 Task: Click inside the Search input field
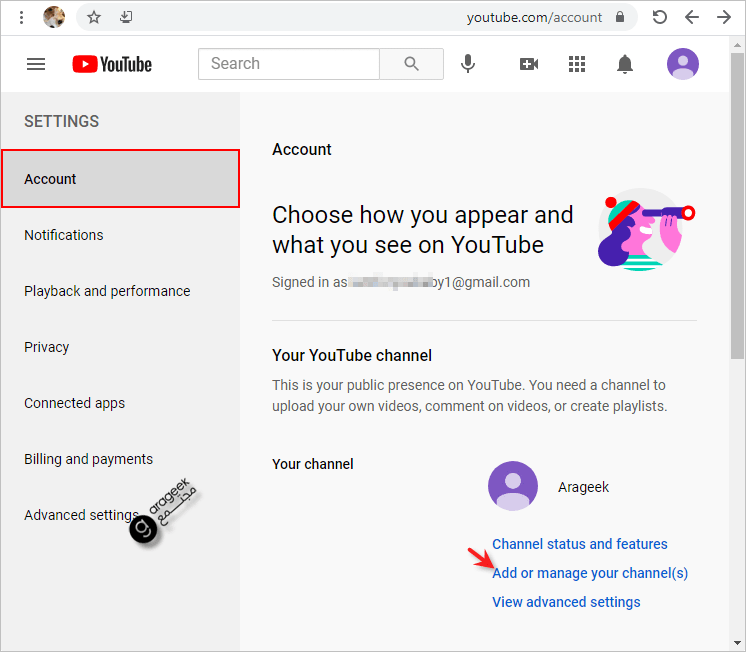(289, 64)
